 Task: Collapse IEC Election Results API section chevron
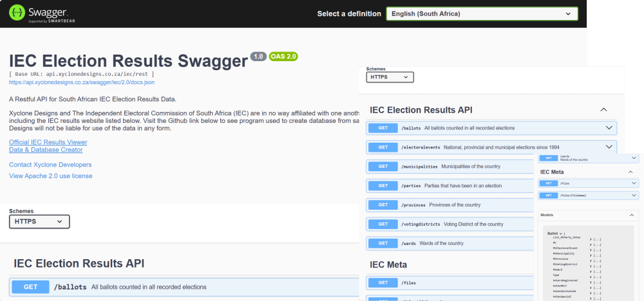coord(603,110)
